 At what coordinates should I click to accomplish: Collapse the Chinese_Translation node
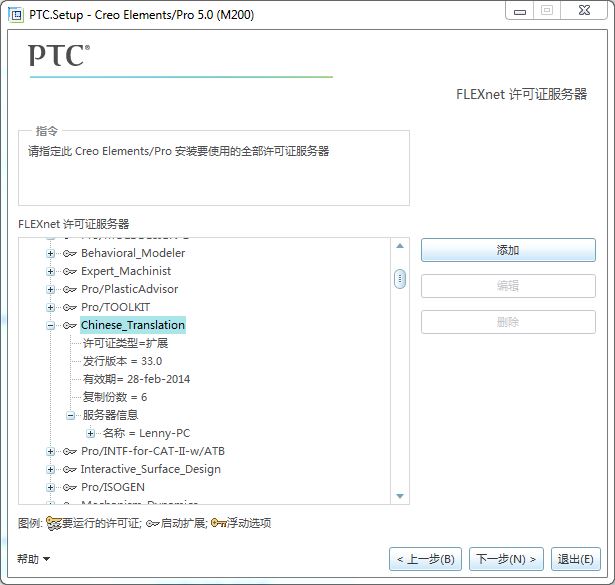[x=50, y=325]
